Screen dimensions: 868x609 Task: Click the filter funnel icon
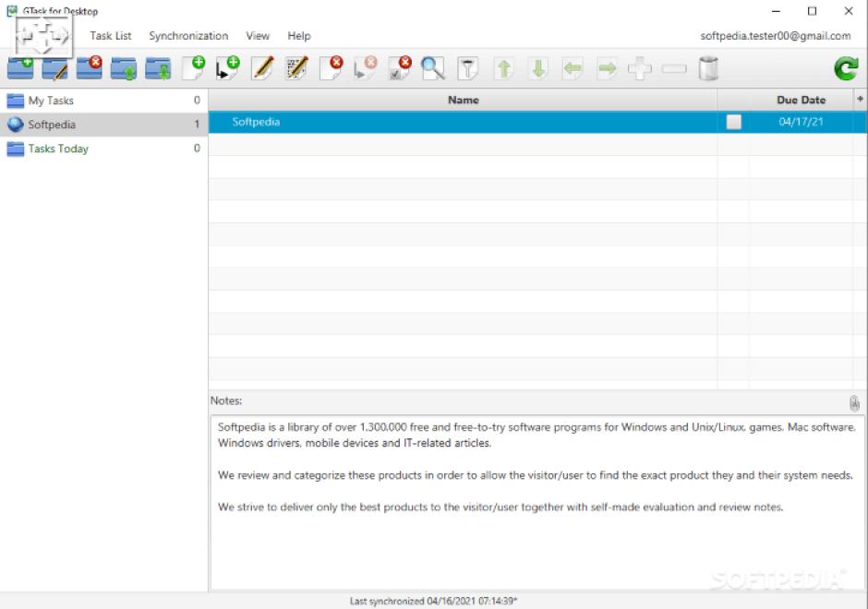(x=468, y=68)
